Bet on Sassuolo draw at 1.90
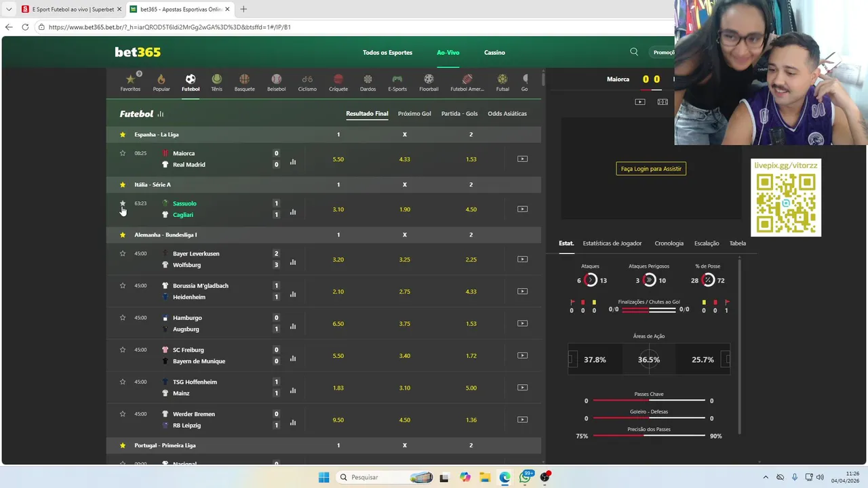 point(405,209)
